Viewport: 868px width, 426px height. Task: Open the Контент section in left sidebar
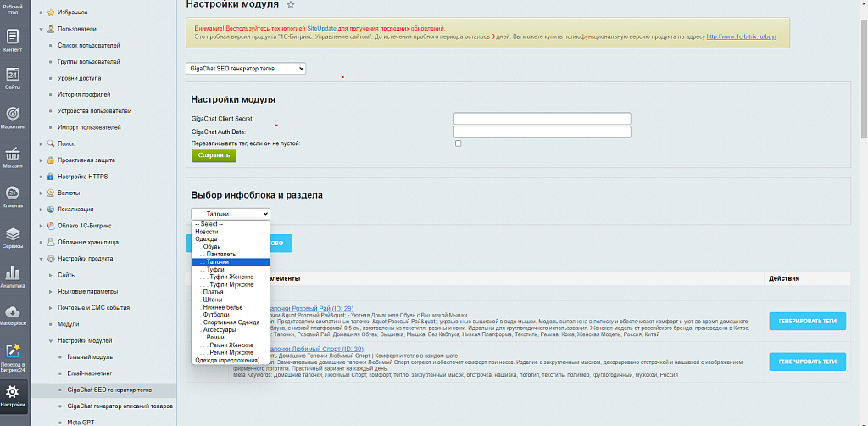13,40
